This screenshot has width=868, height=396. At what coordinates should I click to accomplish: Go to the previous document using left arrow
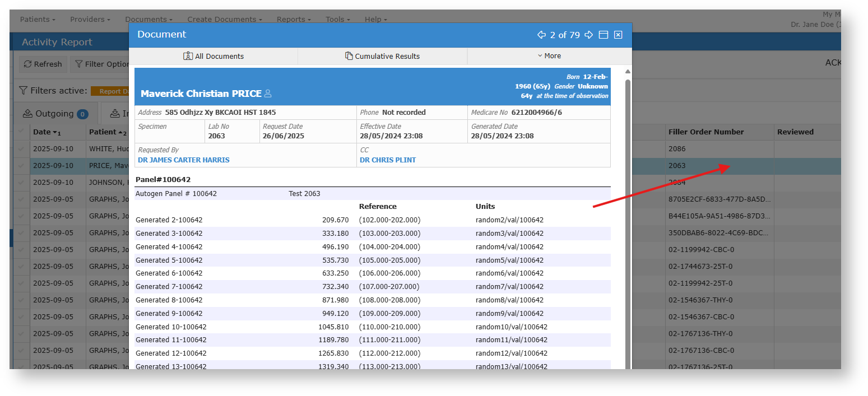541,35
